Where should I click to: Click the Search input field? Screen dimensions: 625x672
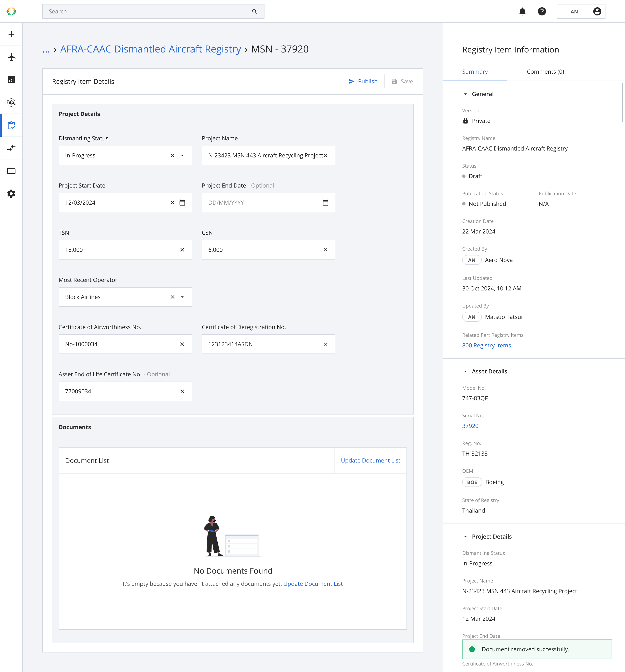pos(149,12)
